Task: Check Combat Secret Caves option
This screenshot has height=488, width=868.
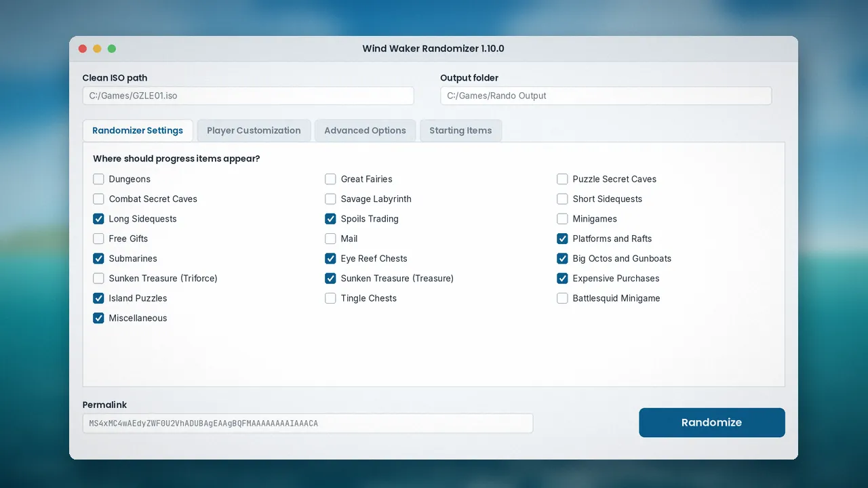Action: pyautogui.click(x=98, y=199)
